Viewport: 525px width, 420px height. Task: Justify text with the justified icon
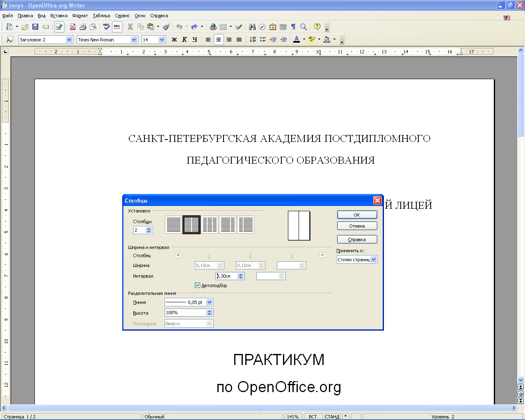click(239, 39)
